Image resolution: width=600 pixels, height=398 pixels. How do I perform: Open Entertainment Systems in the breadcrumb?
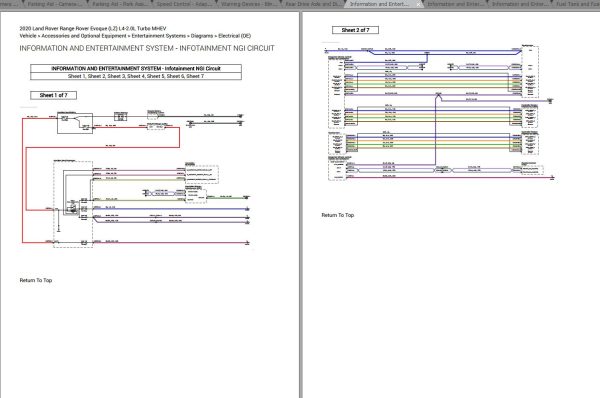pos(159,36)
